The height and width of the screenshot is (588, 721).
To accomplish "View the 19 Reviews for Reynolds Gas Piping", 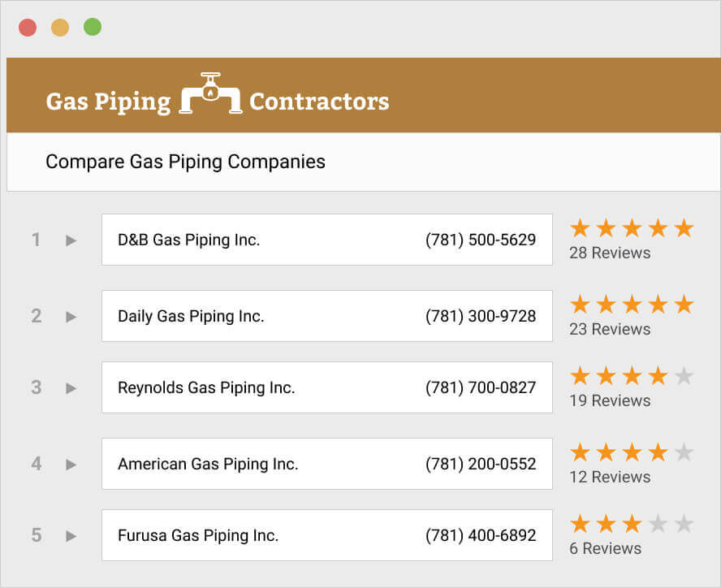I will tap(609, 400).
